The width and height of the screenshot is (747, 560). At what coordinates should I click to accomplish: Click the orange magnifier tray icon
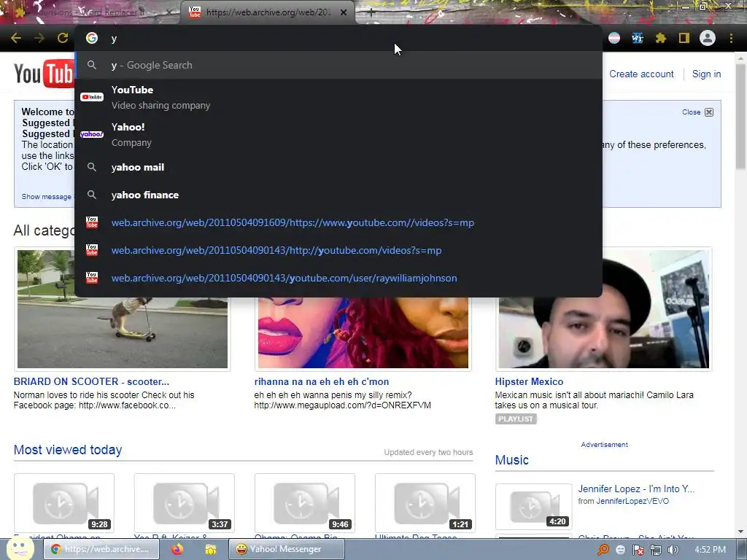[603, 550]
